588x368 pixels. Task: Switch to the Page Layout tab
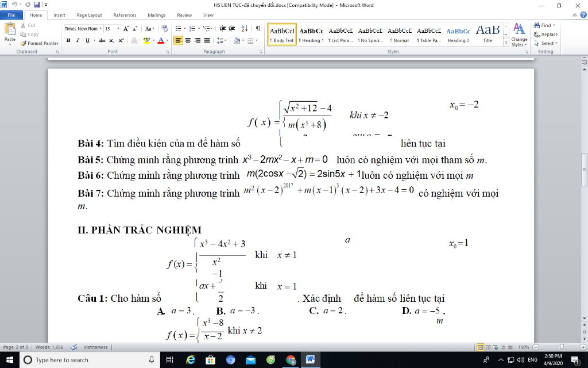point(89,15)
